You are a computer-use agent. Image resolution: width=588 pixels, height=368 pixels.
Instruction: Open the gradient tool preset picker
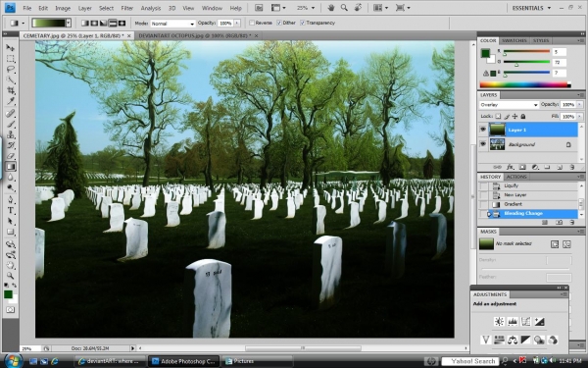click(x=18, y=23)
